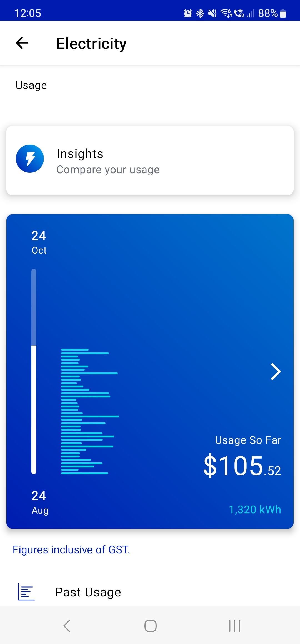300x644 pixels.
Task: Tap the alarm icon in status bar
Action: pos(188,13)
